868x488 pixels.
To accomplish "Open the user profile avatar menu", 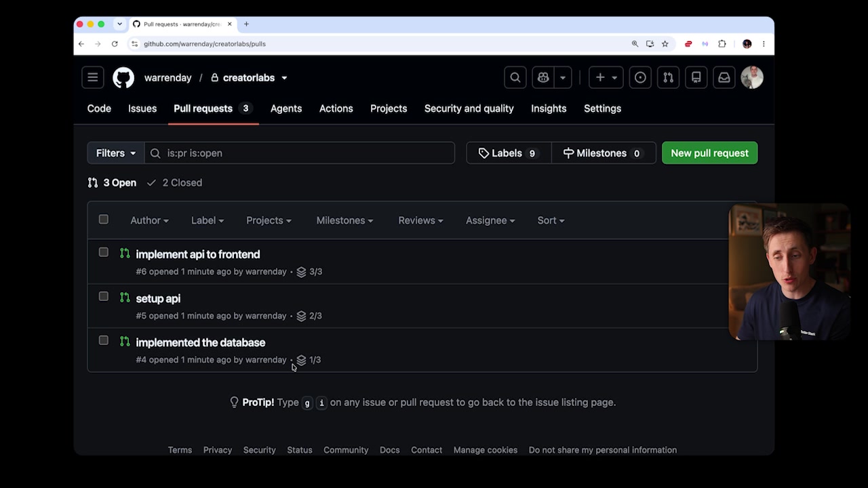I will [752, 77].
